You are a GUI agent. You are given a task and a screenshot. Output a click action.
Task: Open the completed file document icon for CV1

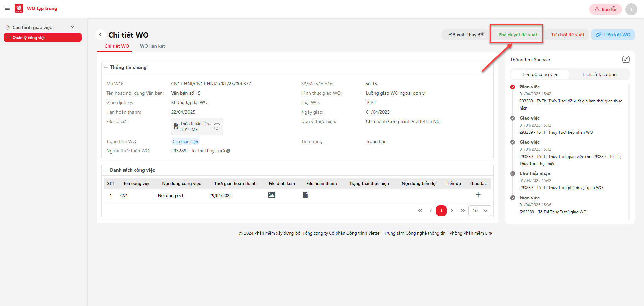coord(305,195)
